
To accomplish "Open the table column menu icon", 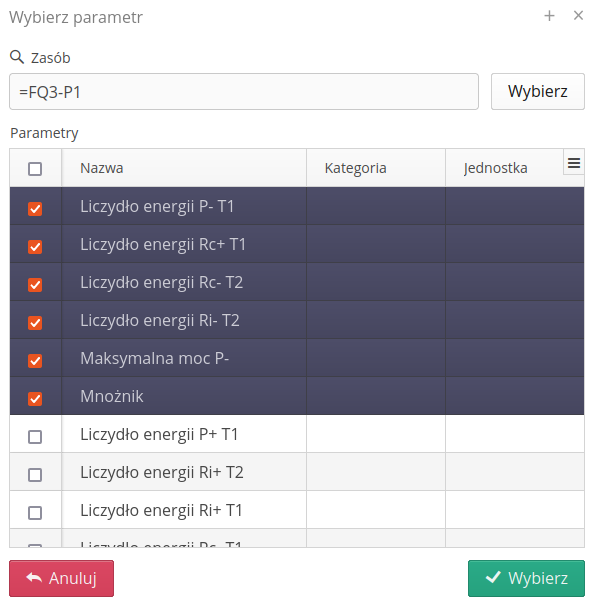I will [574, 163].
